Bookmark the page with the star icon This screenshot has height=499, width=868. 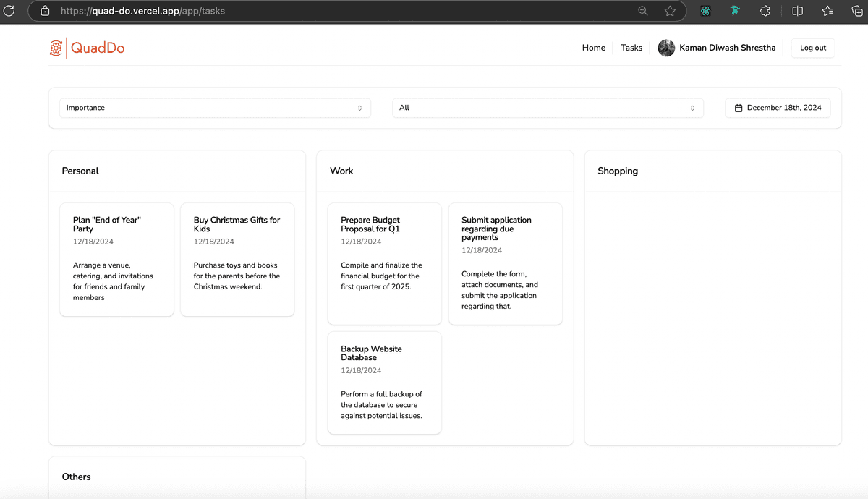coord(670,11)
